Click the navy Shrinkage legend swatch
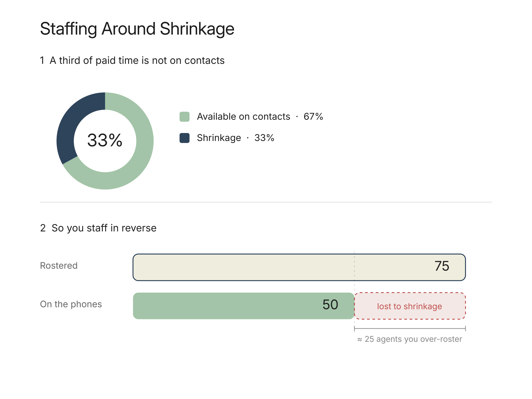The image size is (532, 399). [184, 138]
